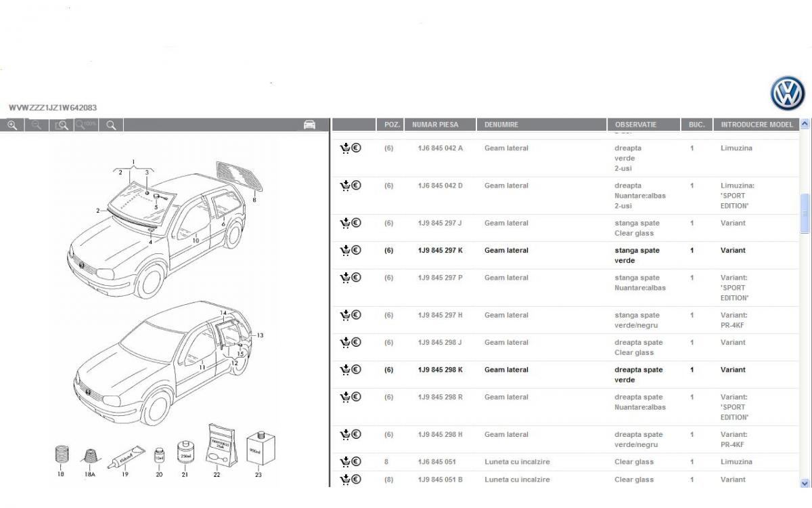Click the zoom in magnifier icon
The height and width of the screenshot is (508, 812).
pos(12,125)
